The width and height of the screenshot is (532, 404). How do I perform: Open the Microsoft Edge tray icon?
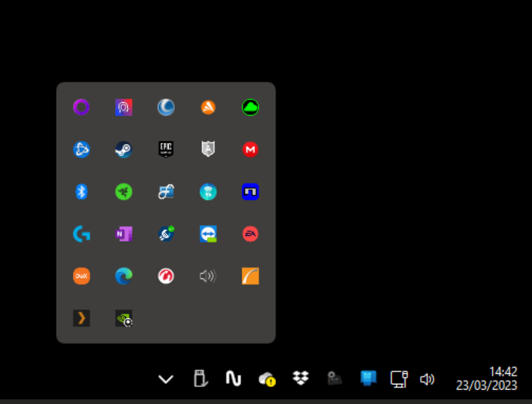[x=124, y=276]
